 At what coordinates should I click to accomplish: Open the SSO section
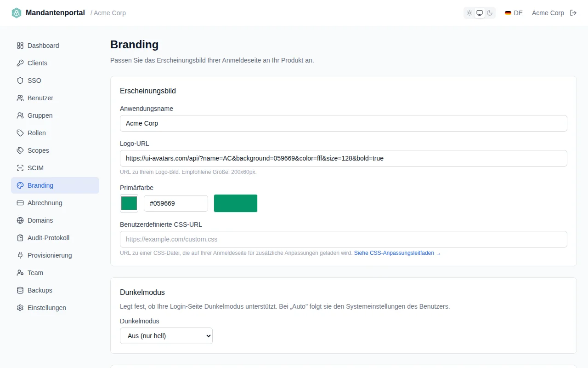pos(55,80)
